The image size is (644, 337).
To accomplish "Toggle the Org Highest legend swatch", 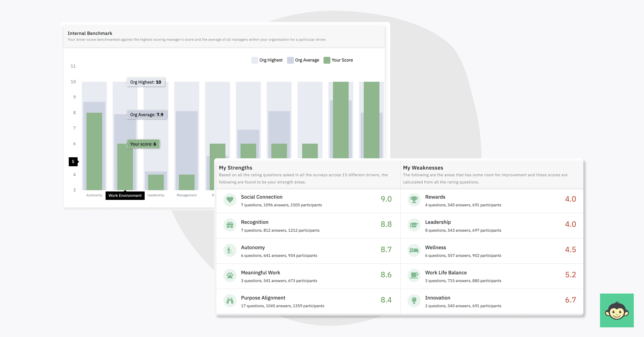I will pyautogui.click(x=254, y=60).
